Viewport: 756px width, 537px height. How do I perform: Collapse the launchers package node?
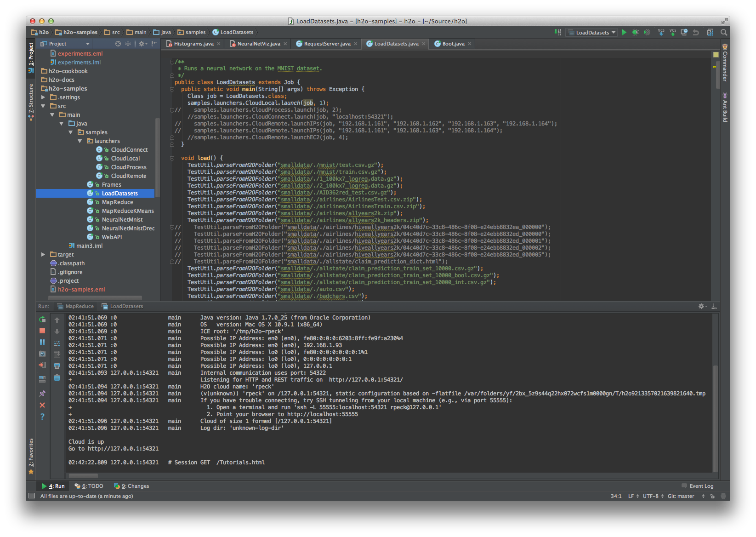80,141
